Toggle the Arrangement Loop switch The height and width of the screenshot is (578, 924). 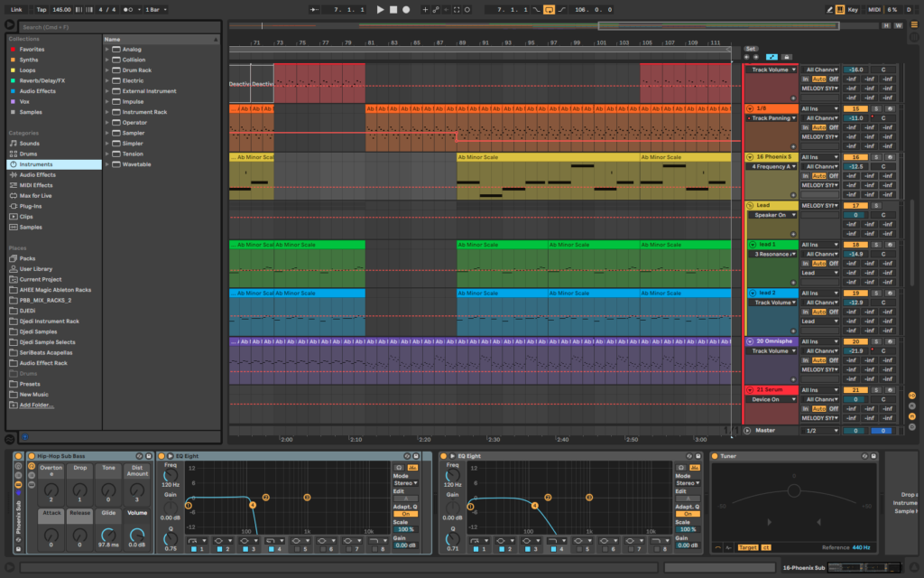point(548,9)
